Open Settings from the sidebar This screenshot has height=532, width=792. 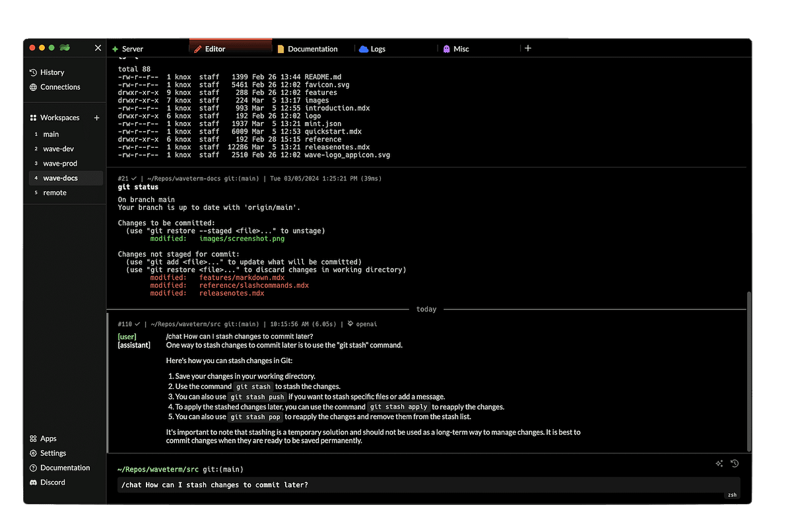(51, 453)
